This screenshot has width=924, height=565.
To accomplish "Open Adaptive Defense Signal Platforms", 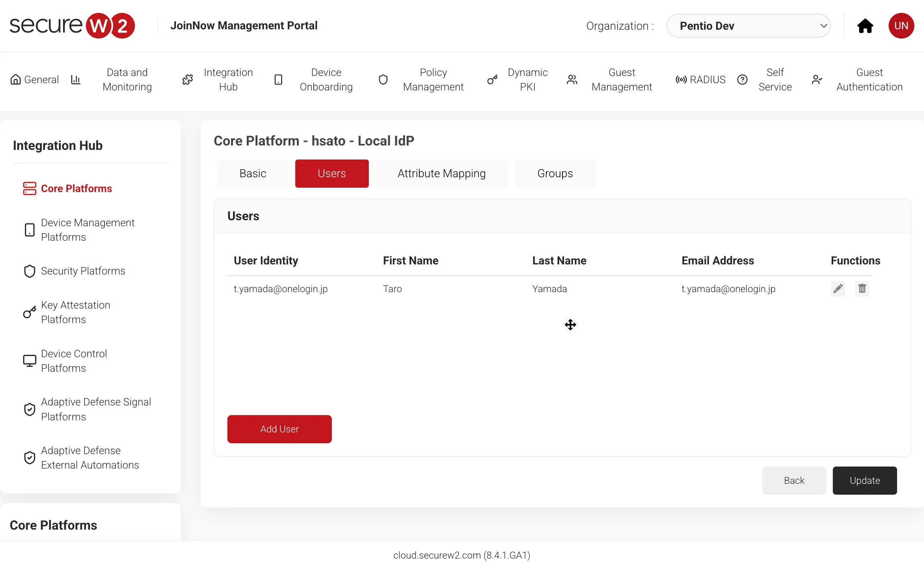I will [96, 409].
